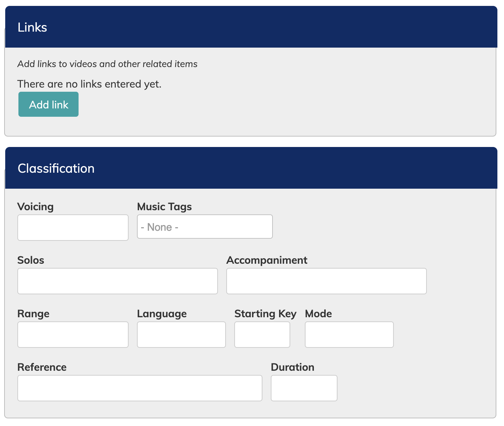The image size is (504, 426).
Task: Click the Range input box
Action: pos(73,335)
